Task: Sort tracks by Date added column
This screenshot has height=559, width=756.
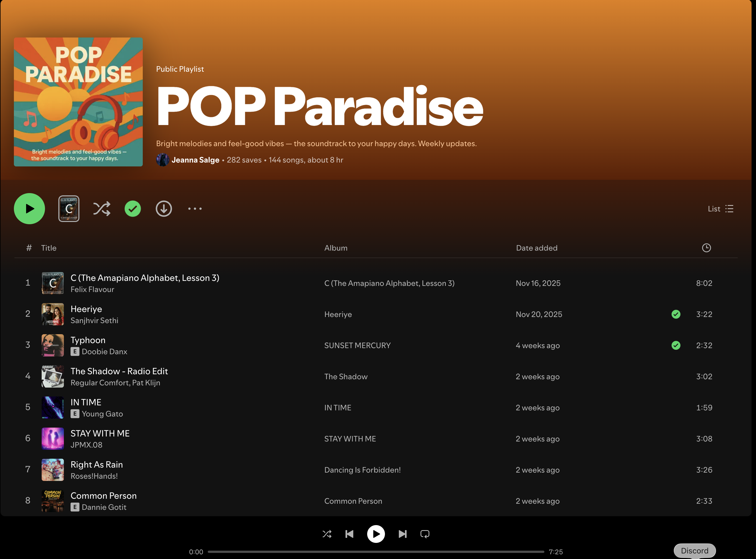Action: click(x=537, y=248)
